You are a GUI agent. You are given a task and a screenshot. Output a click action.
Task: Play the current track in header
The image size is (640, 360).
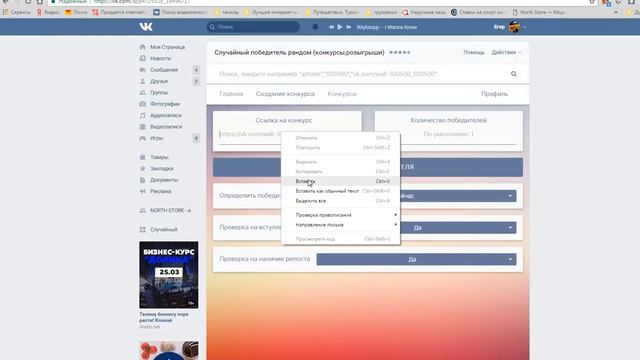pos(340,27)
